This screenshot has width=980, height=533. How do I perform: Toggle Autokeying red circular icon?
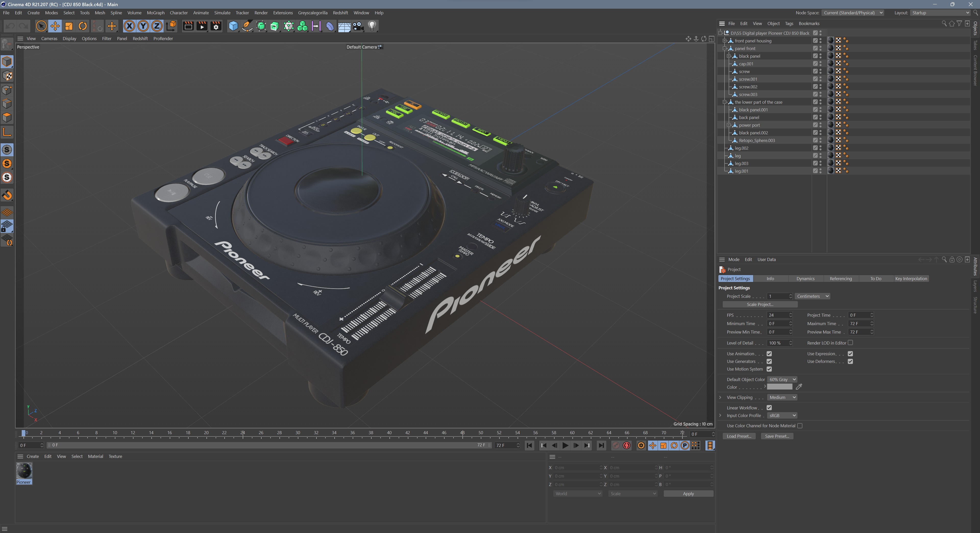click(x=627, y=445)
